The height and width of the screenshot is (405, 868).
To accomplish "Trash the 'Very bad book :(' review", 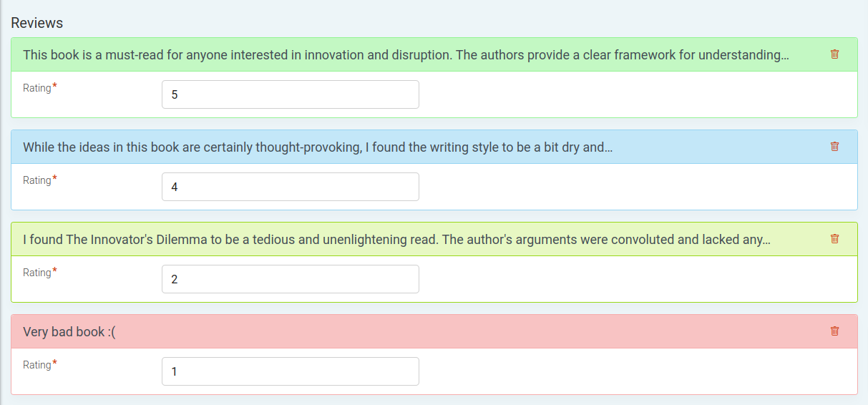I will coord(834,331).
